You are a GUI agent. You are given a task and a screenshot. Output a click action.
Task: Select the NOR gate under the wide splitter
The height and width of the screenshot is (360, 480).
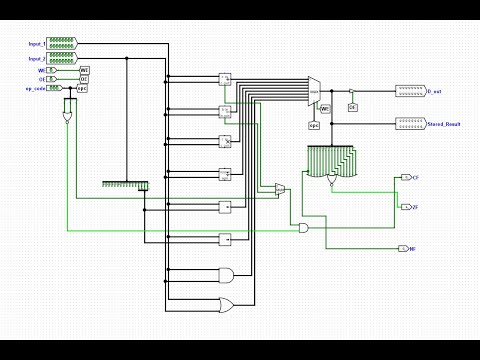pyautogui.click(x=331, y=180)
